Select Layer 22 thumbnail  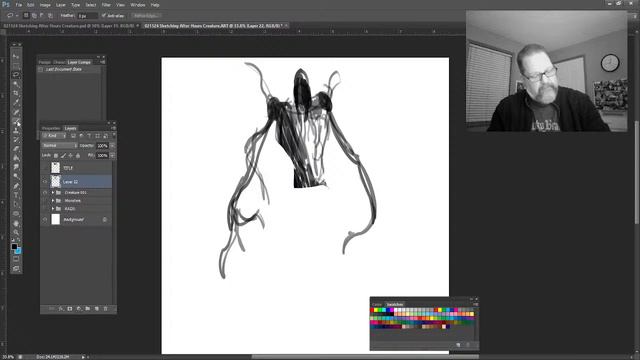(x=56, y=181)
